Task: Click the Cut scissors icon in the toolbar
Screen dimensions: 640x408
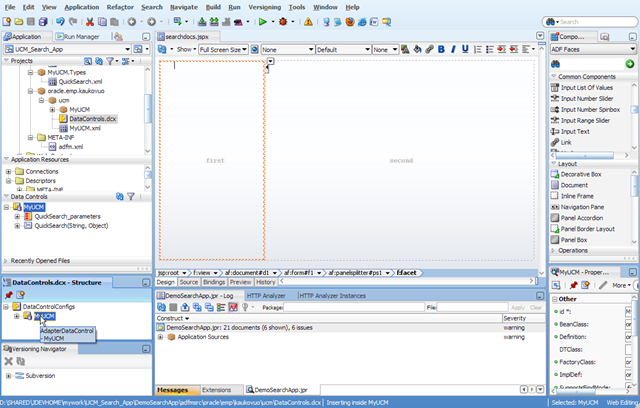Action: pyautogui.click(x=90, y=22)
